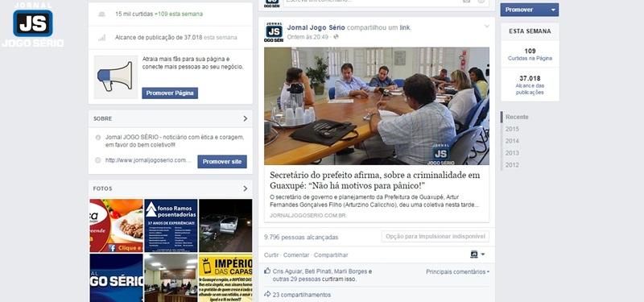The height and width of the screenshot is (302, 644).
Task: Select Recente in timeline navigation
Action: [517, 117]
